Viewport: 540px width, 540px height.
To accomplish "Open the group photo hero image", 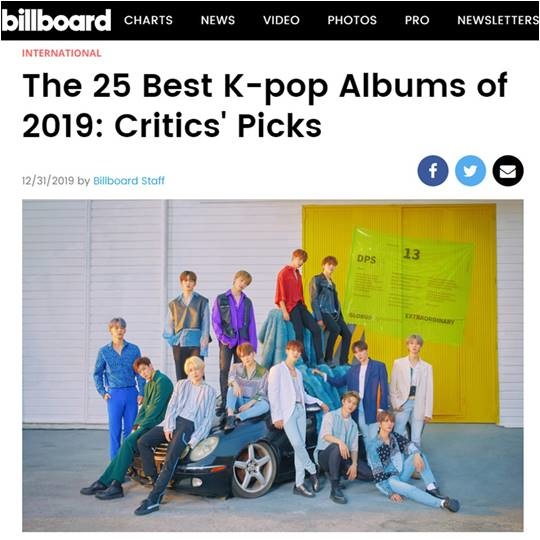I will (273, 365).
